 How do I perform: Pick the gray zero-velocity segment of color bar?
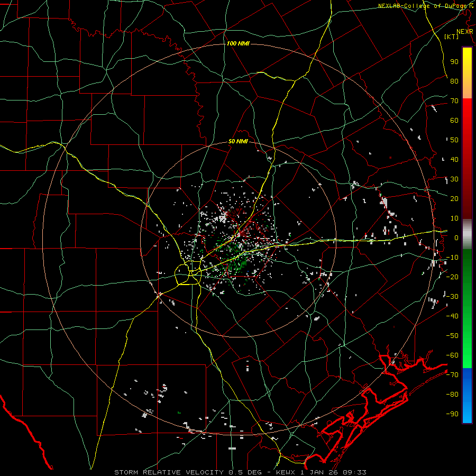click(467, 234)
